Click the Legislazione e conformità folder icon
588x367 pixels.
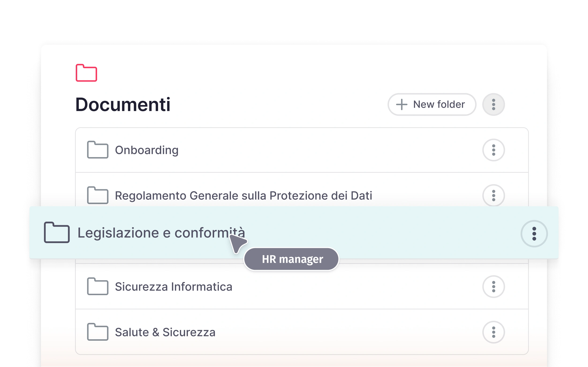point(57,232)
